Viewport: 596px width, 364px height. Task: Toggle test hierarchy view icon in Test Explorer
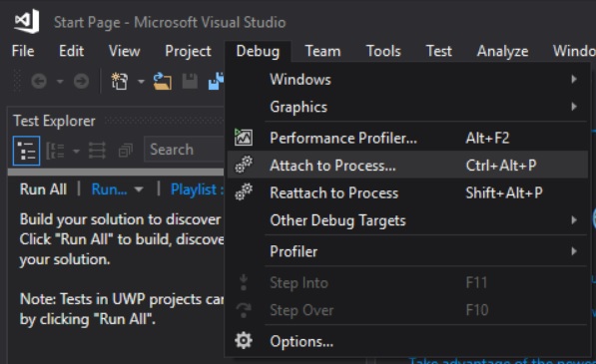[x=26, y=151]
